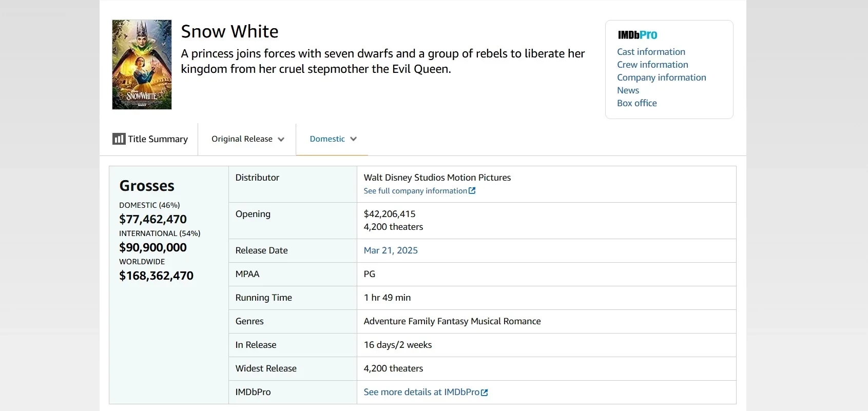Open the News link
868x411 pixels.
pos(628,90)
